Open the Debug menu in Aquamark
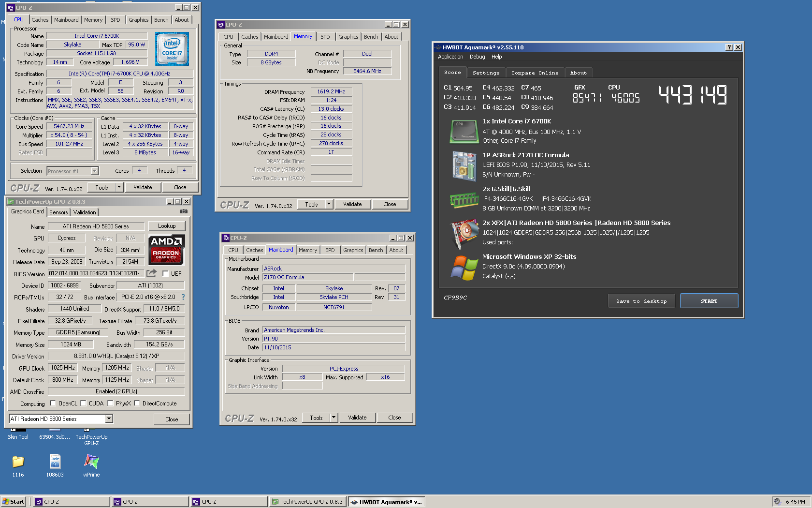This screenshot has height=508, width=812. pos(477,57)
